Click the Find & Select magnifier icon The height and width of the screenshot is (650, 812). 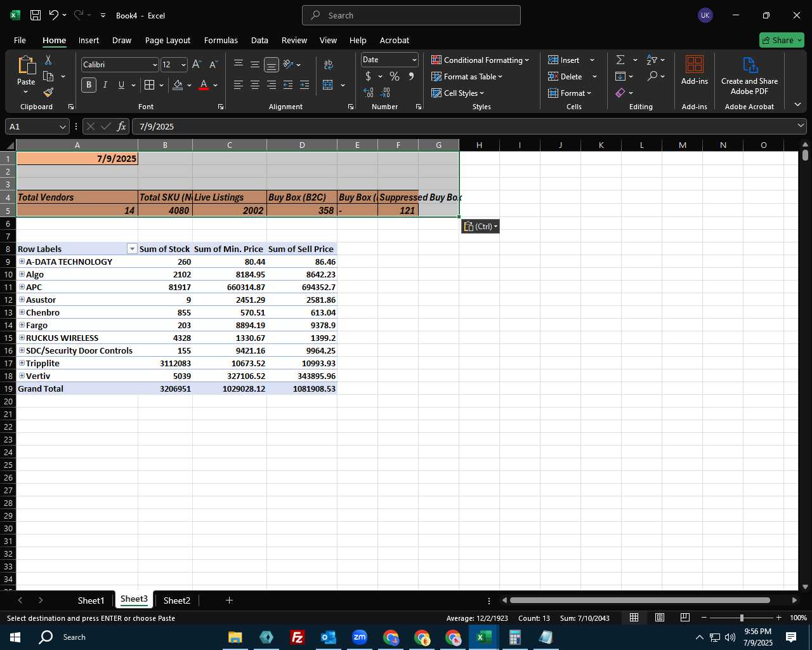pos(652,76)
